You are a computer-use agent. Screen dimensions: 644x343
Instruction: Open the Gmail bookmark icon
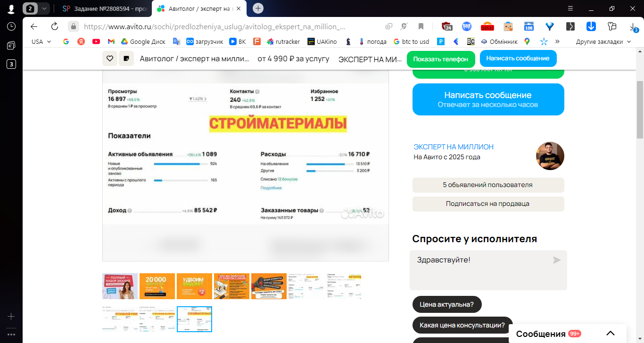[x=111, y=41]
